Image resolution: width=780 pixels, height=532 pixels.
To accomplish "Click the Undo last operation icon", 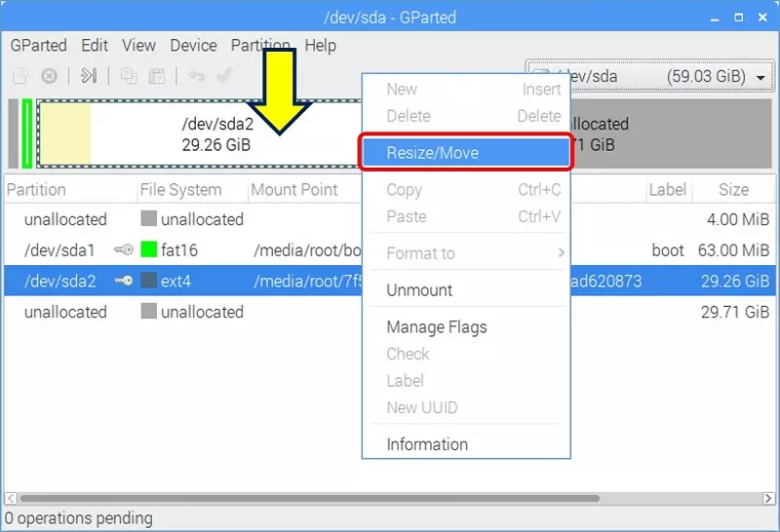I will [x=196, y=76].
